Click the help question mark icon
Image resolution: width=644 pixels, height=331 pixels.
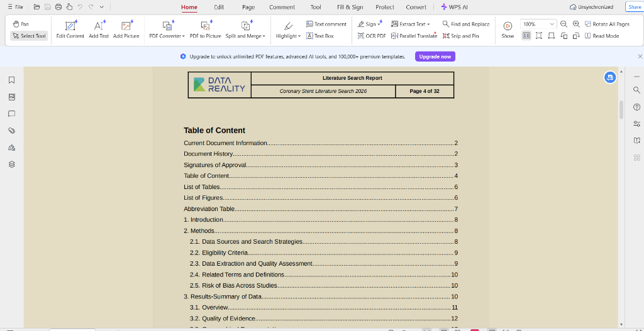[636, 107]
